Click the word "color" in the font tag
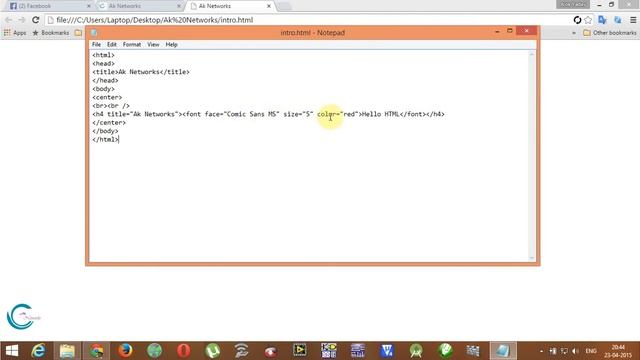The height and width of the screenshot is (360, 640). (327, 114)
